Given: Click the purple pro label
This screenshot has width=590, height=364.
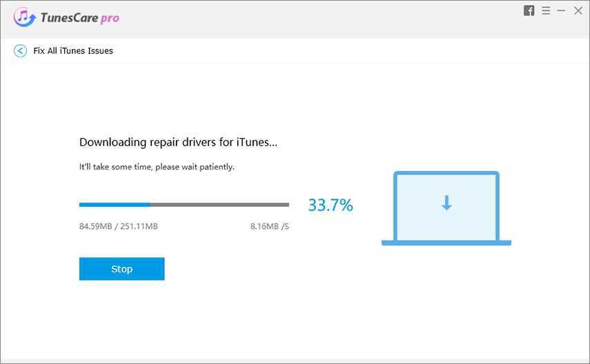Looking at the screenshot, I should coord(110,18).
